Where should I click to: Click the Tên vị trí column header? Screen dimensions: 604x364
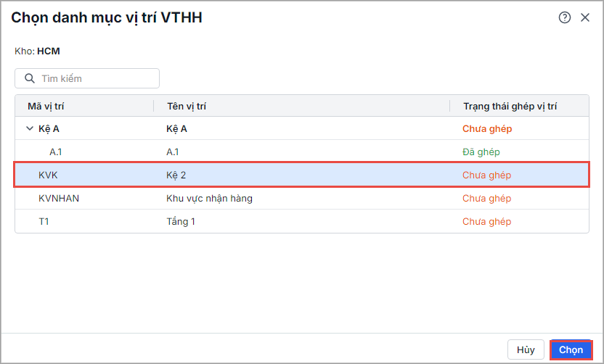pos(187,107)
